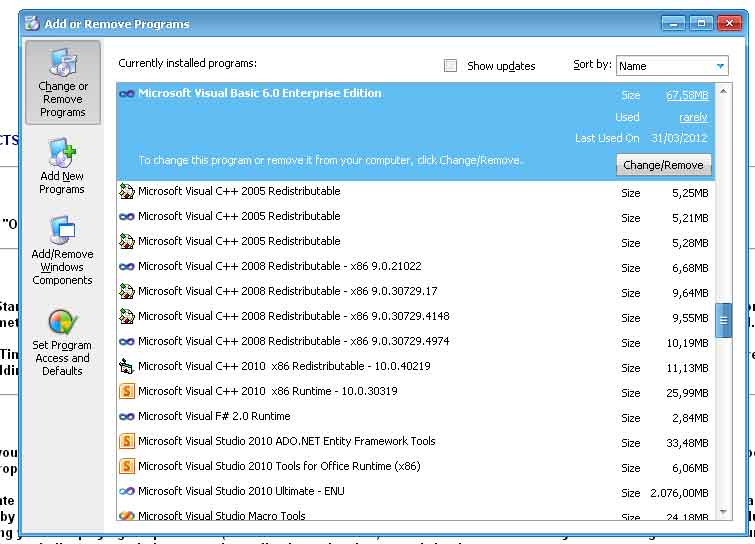This screenshot has width=755, height=544.
Task: Select Visual C++ 2010 x86 Runtime 10.0.30319
Action: coord(416,392)
